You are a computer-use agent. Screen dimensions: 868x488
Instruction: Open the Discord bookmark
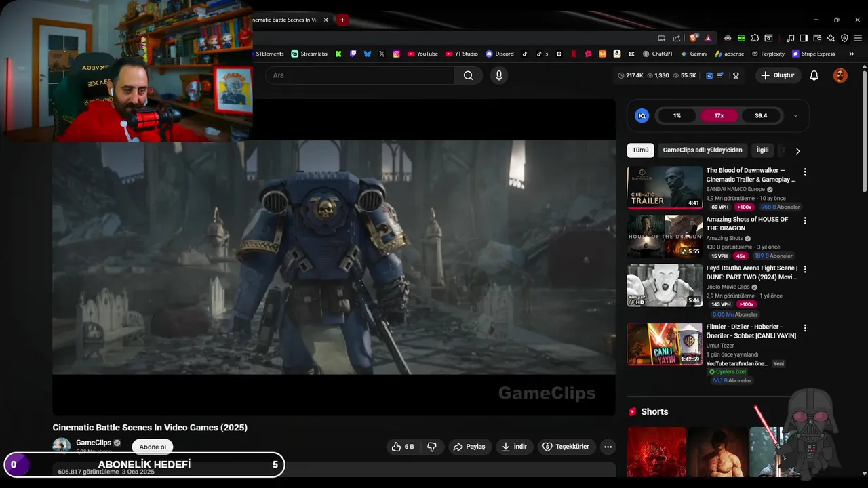[x=500, y=54]
